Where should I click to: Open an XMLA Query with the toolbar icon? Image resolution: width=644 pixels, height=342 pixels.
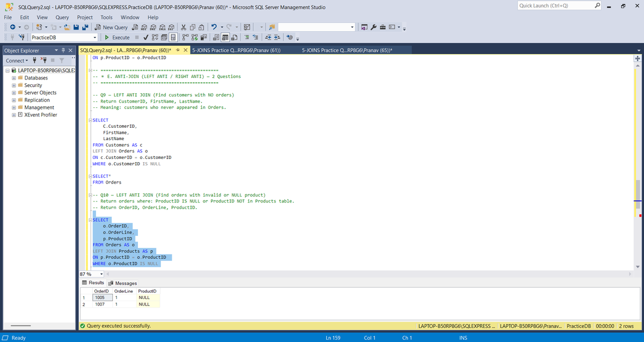162,27
